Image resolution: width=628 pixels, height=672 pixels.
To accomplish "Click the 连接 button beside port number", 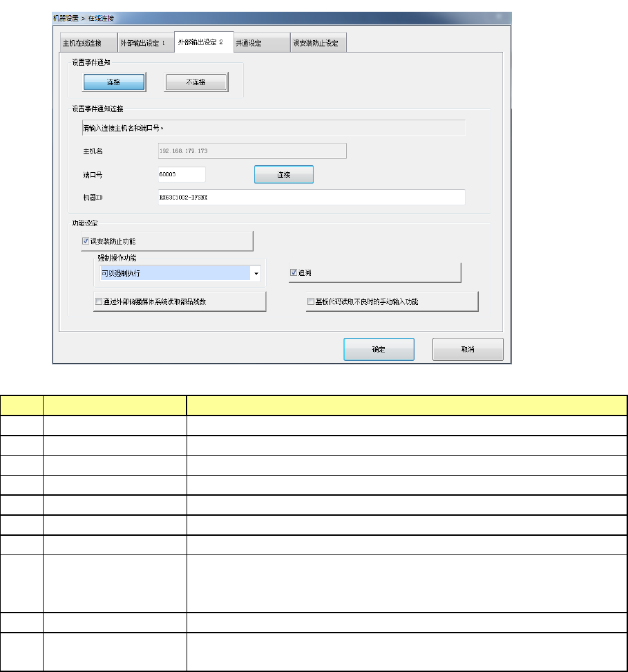I will point(283,174).
